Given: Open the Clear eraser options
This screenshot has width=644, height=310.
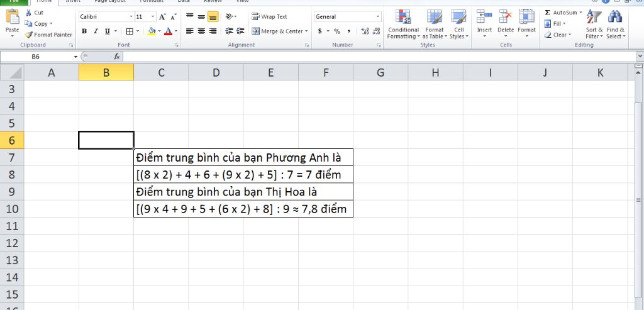Looking at the screenshot, I should (x=557, y=35).
